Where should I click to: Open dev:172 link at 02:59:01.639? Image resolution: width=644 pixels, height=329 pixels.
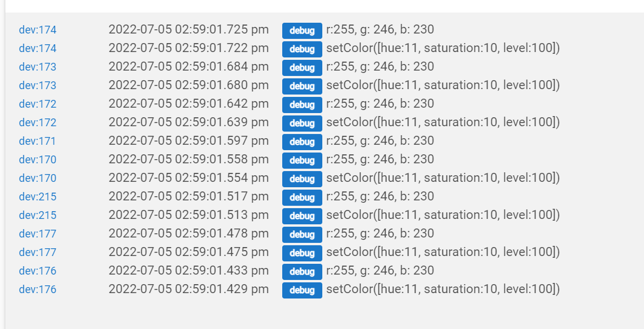[38, 123]
